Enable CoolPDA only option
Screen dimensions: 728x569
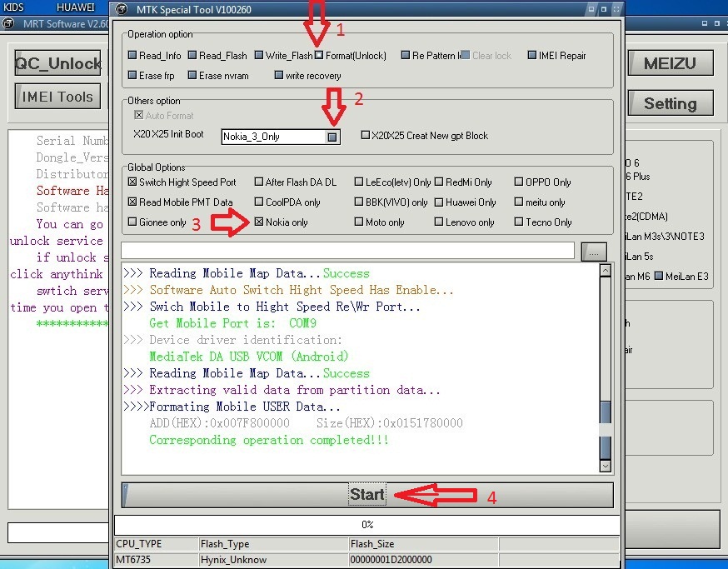point(259,202)
